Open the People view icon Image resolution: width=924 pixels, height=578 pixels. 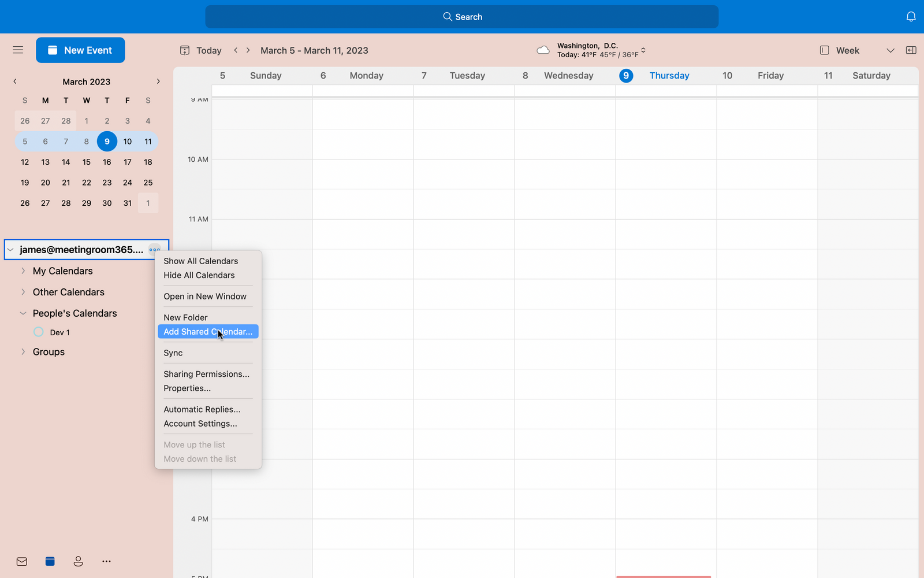pos(78,561)
